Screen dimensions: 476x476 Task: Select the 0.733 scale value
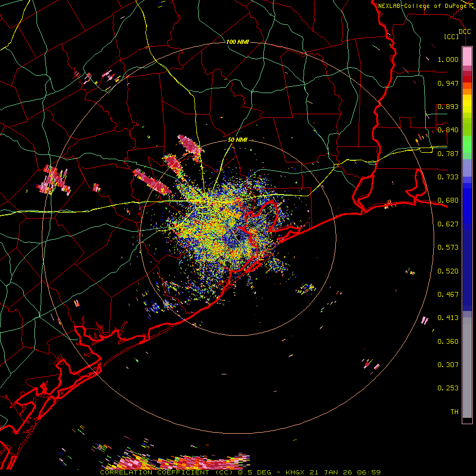pos(448,177)
